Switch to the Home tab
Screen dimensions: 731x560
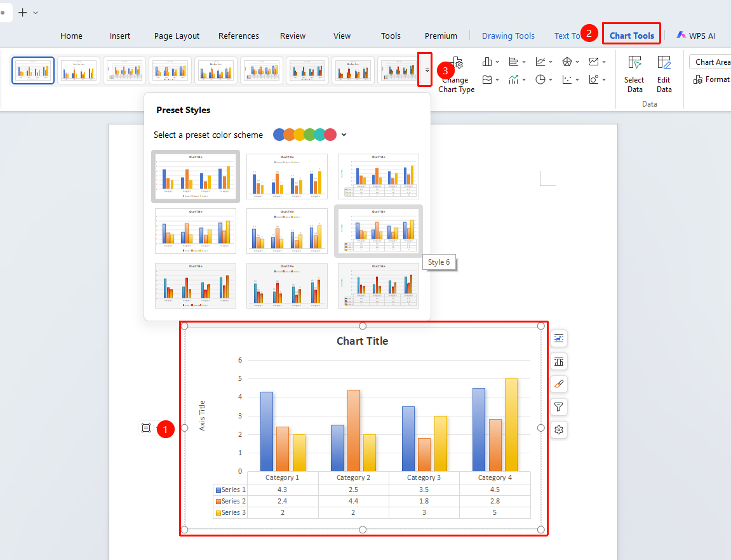71,36
